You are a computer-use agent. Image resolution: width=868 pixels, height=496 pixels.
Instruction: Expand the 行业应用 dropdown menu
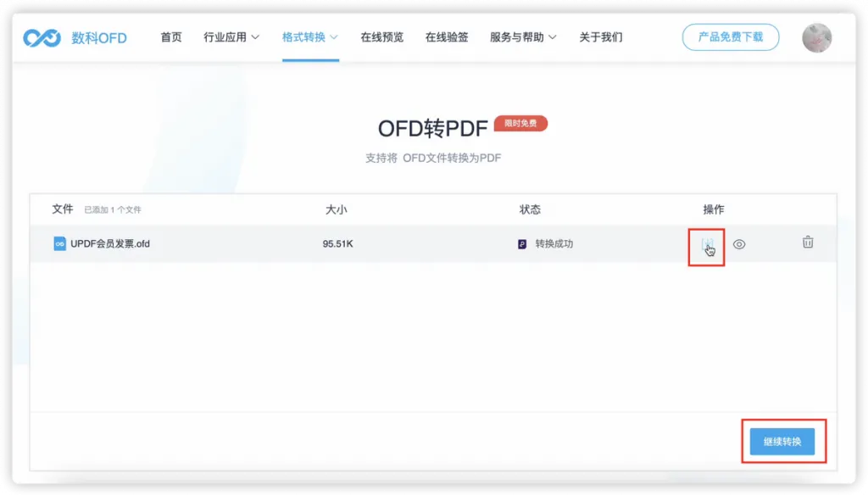pos(231,37)
